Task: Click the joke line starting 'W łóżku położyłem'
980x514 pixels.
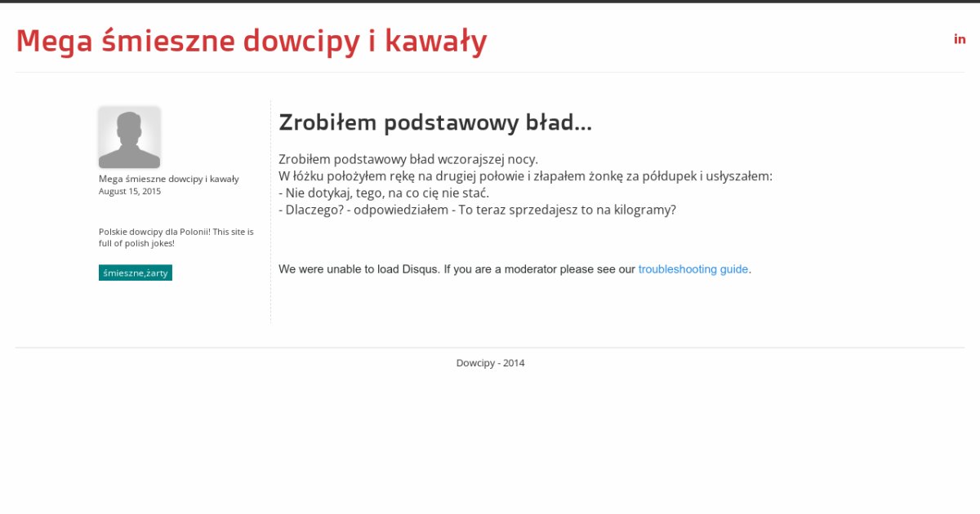Action: (524, 176)
